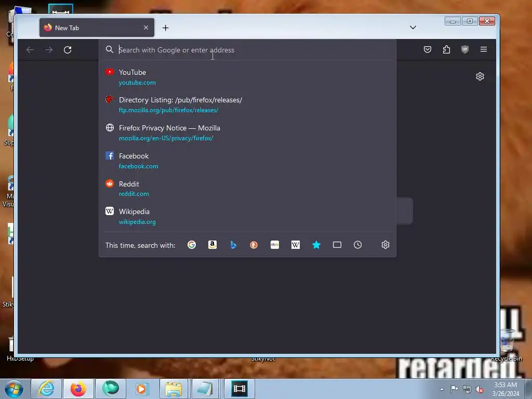Screen dimensions: 532x399
Task: Launch Internet Explorer from taskbar
Action: [46, 389]
